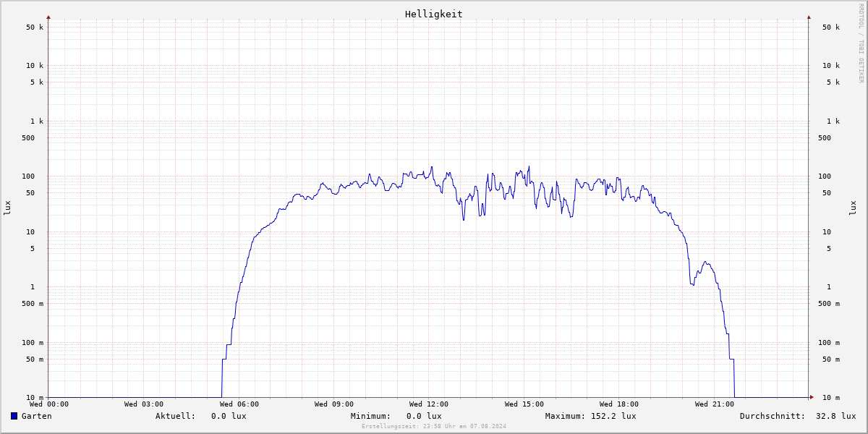Select the Minimum value "0.0 lux"

[424, 416]
